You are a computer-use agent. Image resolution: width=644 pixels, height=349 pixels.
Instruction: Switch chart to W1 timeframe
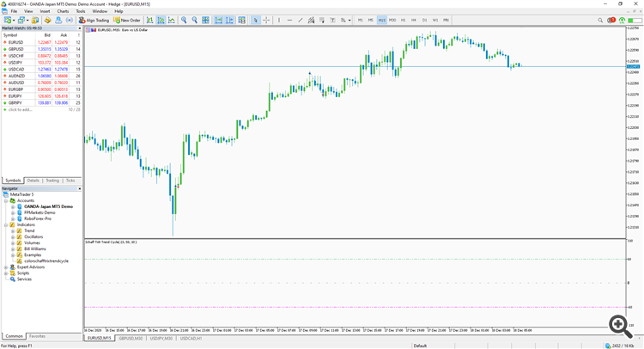[x=435, y=20]
